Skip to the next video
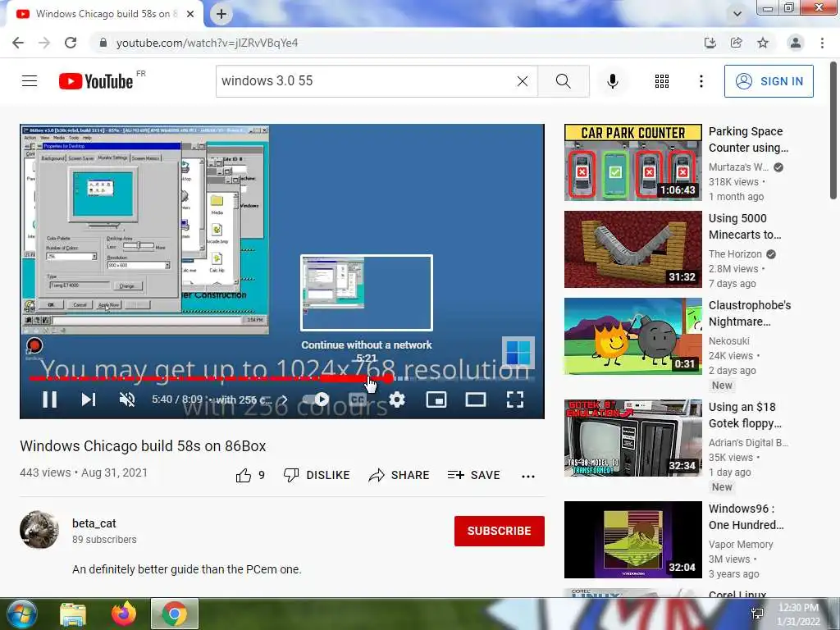840x630 pixels. (x=89, y=399)
